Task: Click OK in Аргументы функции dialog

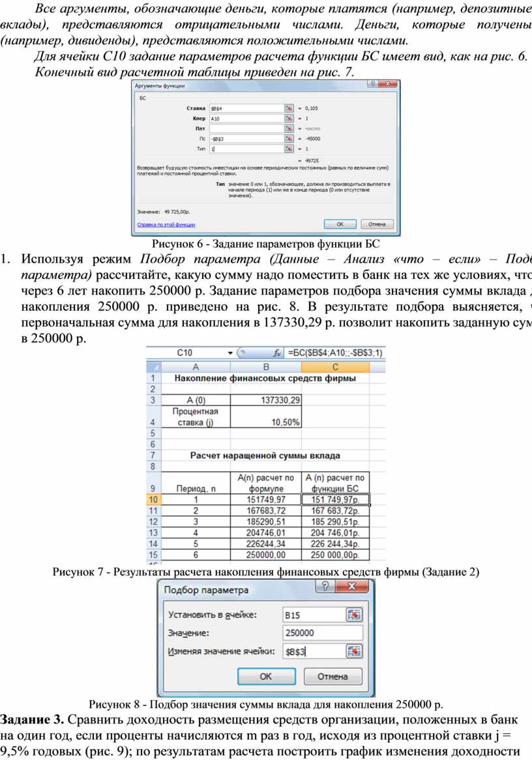Action: 340,224
